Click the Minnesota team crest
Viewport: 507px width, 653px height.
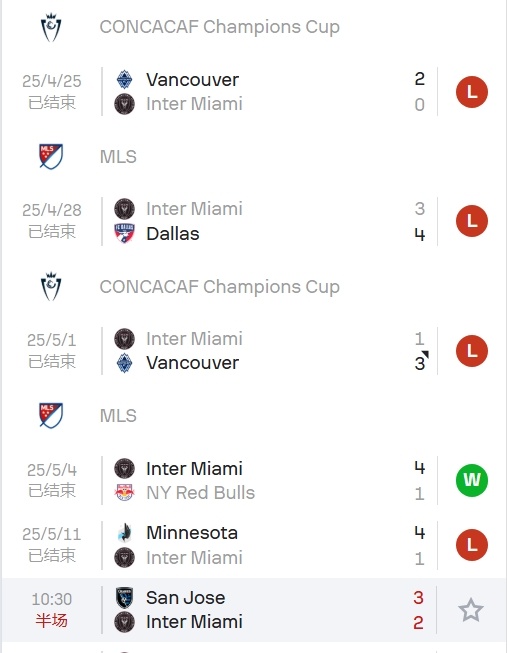(x=124, y=533)
